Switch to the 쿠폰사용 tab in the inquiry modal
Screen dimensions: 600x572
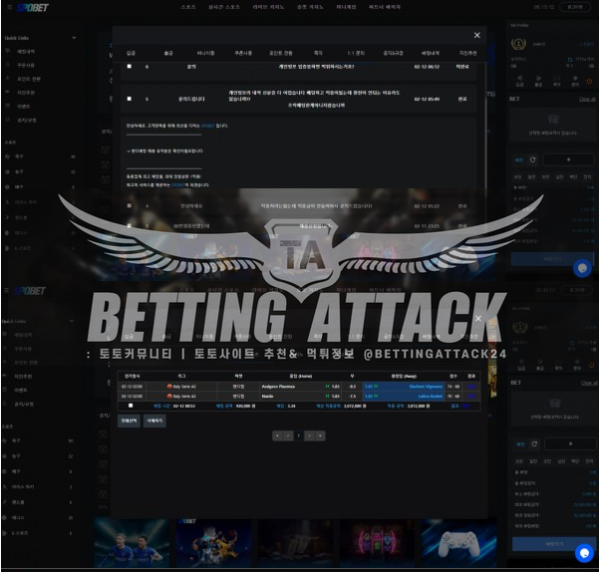[243, 53]
